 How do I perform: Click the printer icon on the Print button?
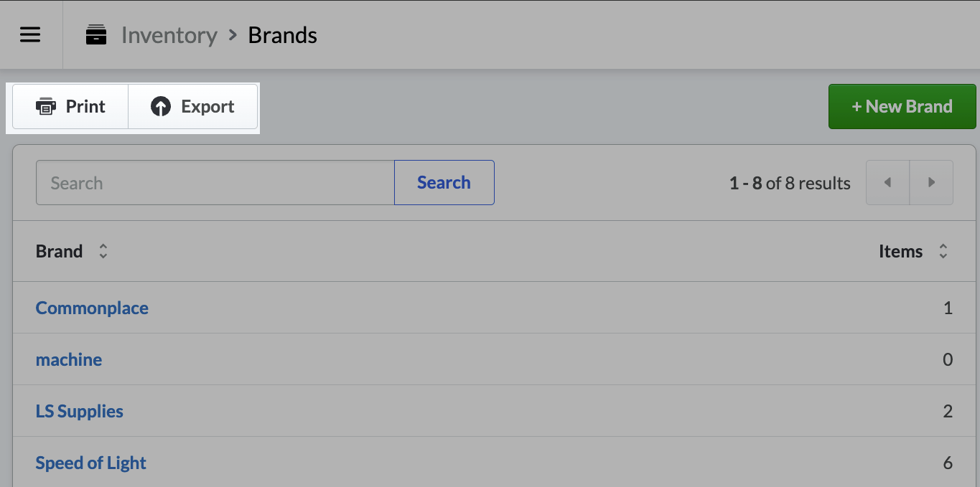coord(47,106)
